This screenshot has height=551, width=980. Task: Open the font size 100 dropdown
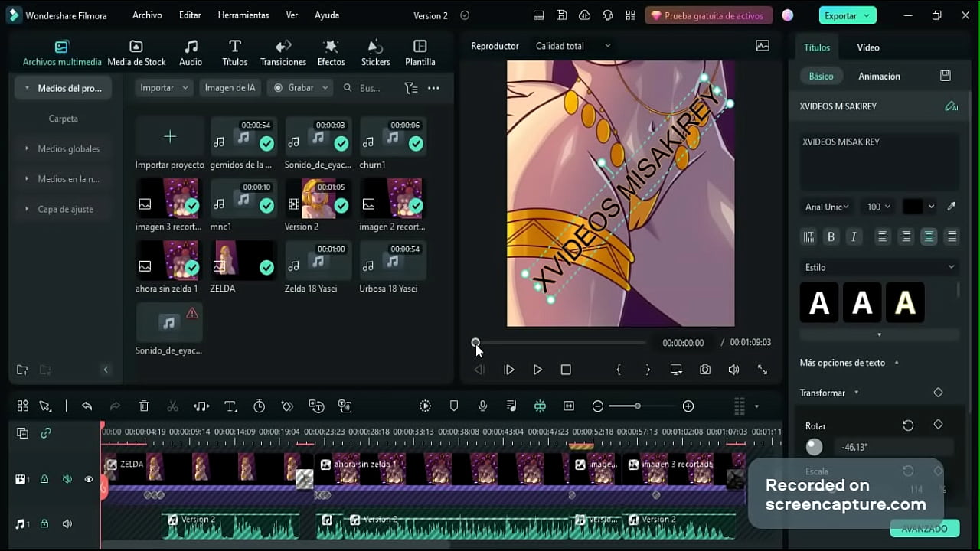coord(878,207)
